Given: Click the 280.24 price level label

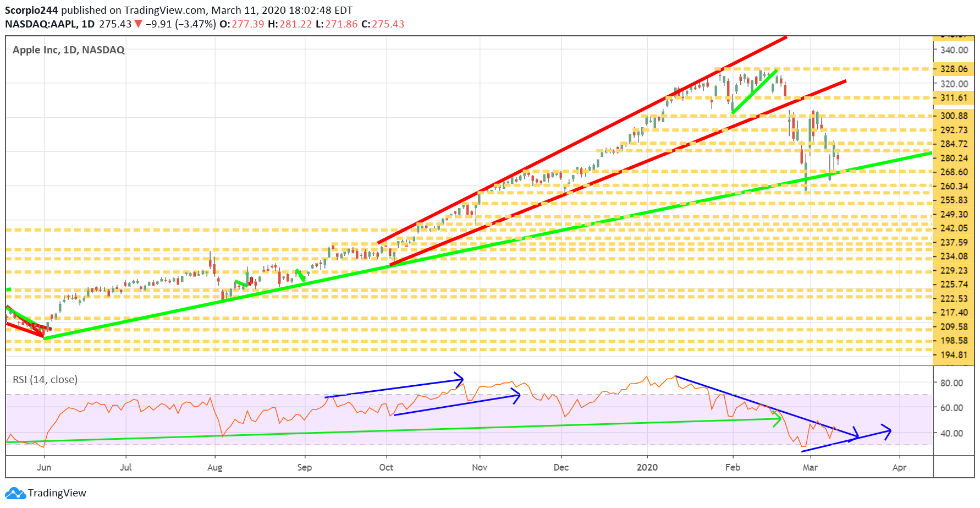Looking at the screenshot, I should click(x=954, y=159).
